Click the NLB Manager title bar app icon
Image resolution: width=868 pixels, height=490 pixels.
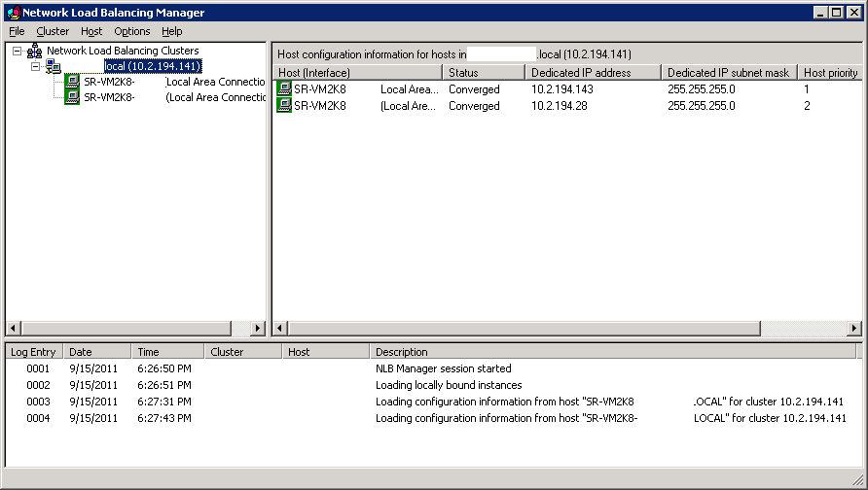[12, 13]
